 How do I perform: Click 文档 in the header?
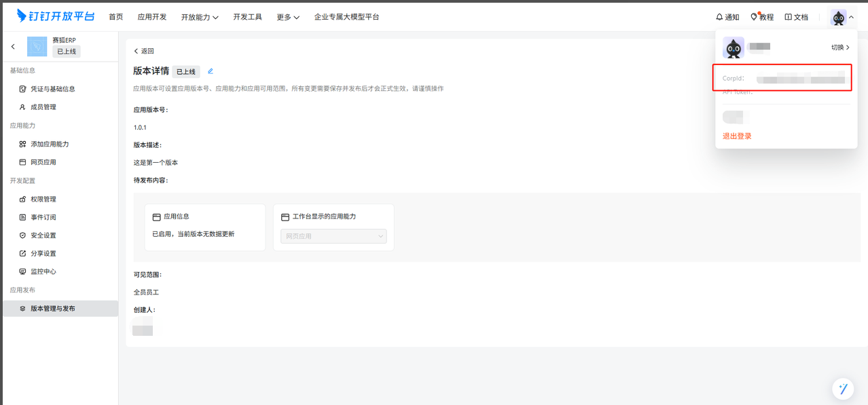(x=801, y=17)
